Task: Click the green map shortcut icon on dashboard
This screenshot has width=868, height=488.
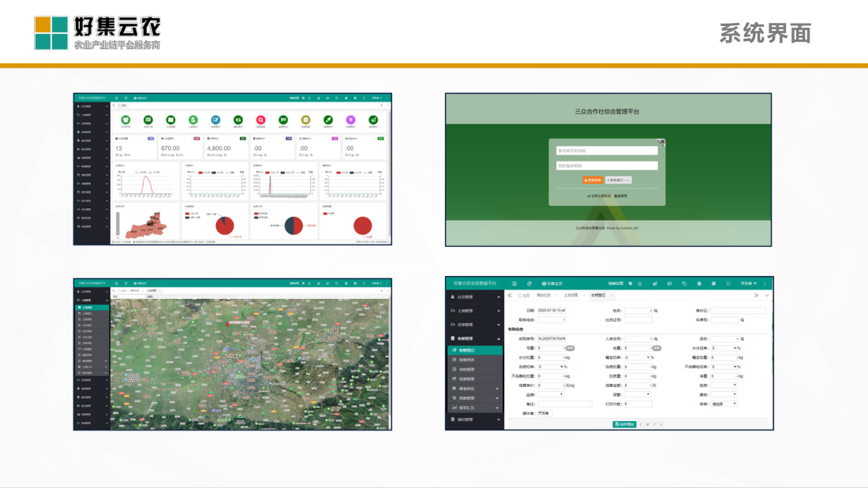Action: pos(170,120)
